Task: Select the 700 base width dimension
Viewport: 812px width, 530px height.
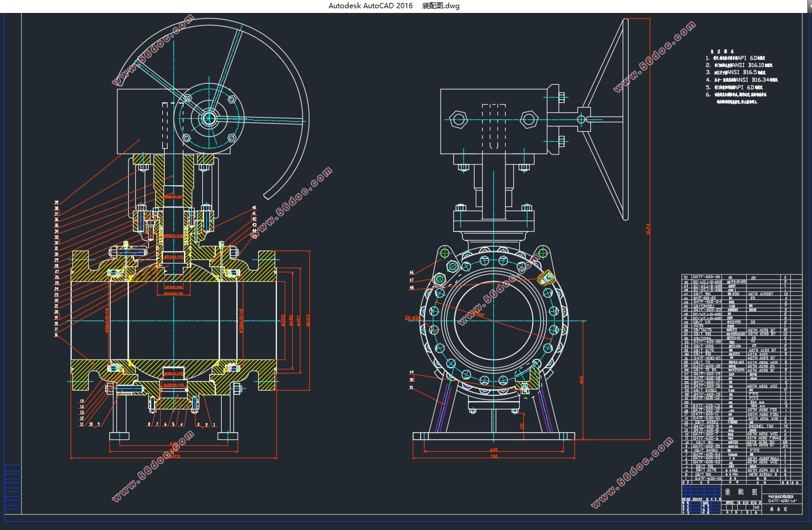Action: [x=494, y=456]
